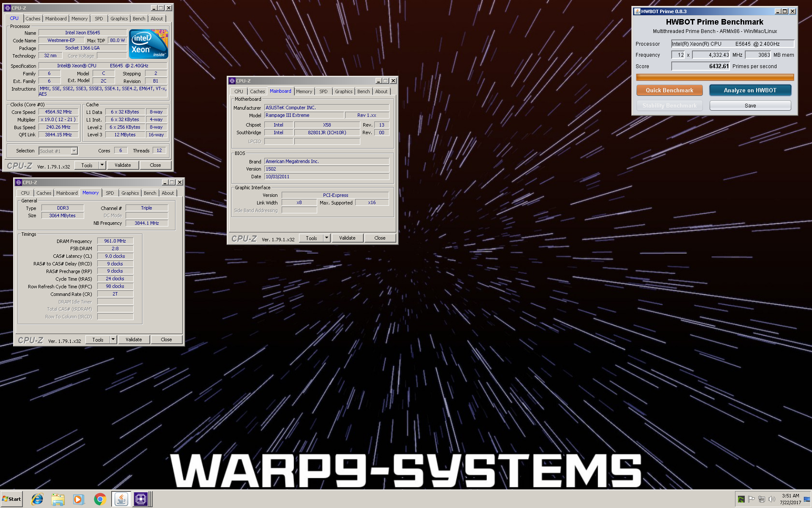Switch to SPD tab in Mainboard window
Viewport: 812px width, 508px height.
point(323,91)
